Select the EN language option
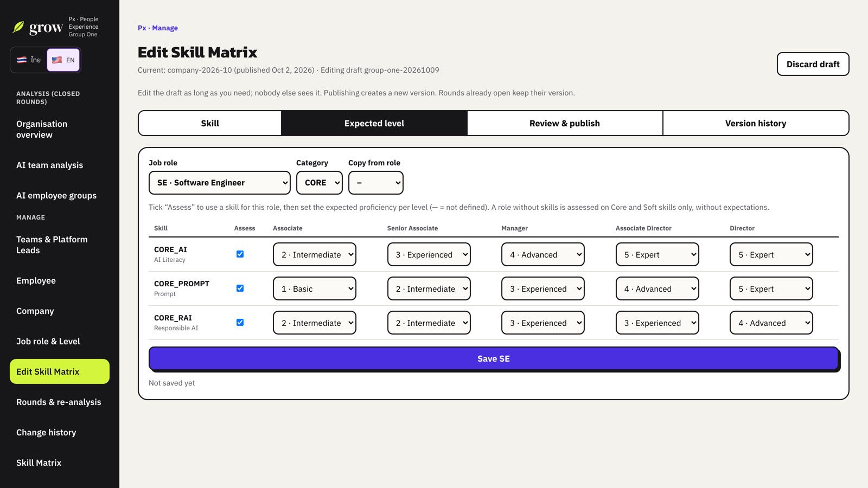Screen dimensions: 868x488 coord(63,60)
